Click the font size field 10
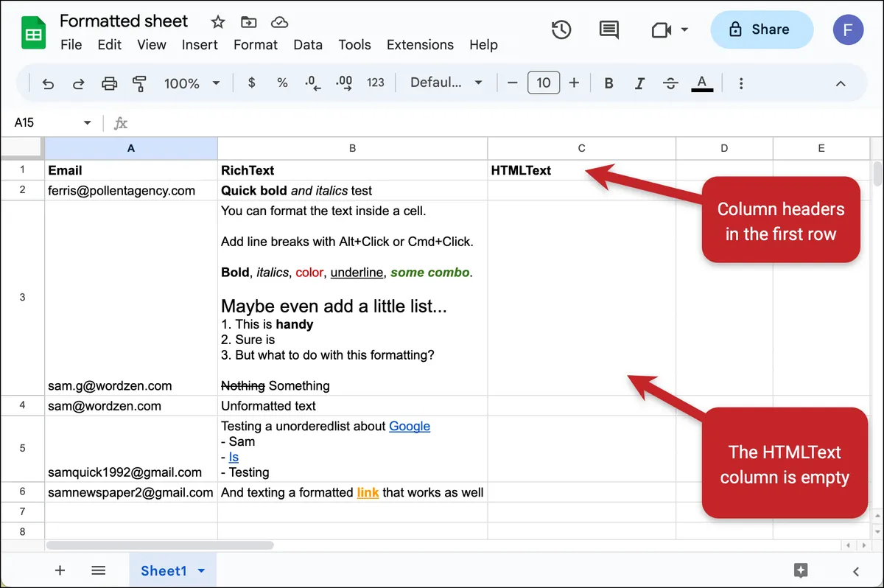 [544, 83]
